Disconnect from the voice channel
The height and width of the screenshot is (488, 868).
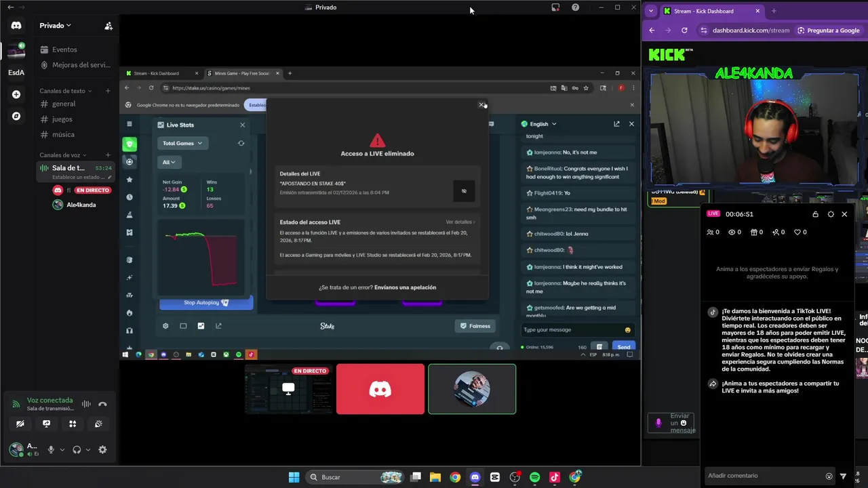(102, 404)
